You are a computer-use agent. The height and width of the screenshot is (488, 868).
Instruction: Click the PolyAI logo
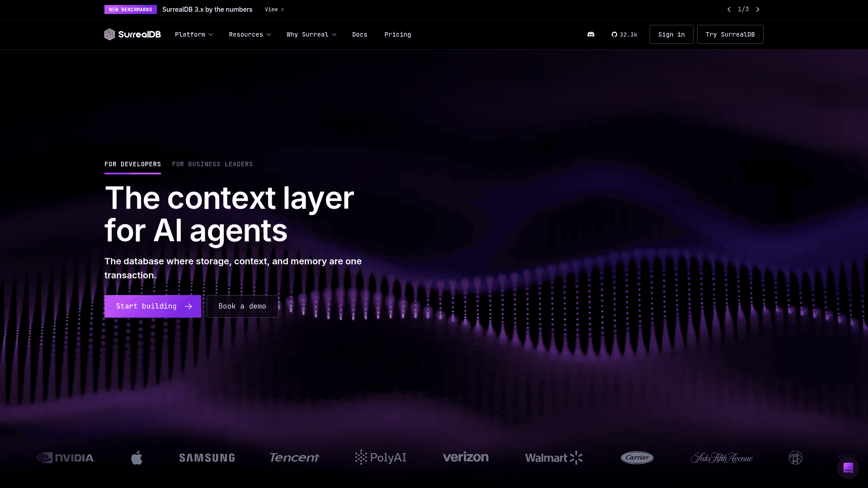click(x=381, y=458)
